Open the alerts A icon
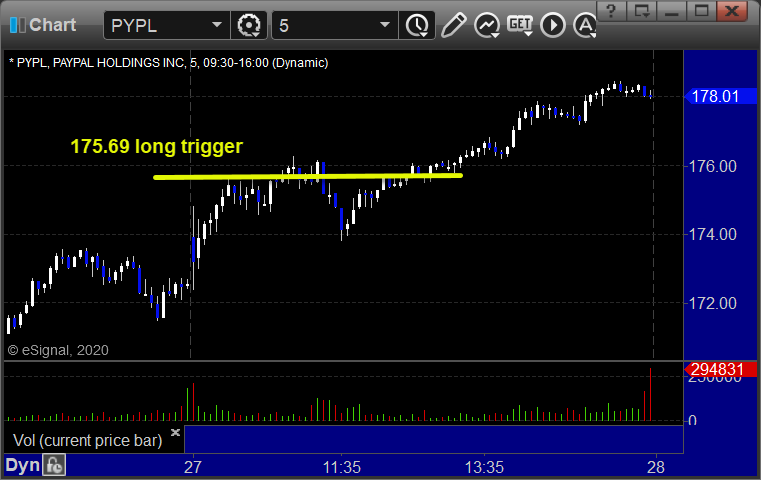This screenshot has height=480, width=761. point(585,25)
